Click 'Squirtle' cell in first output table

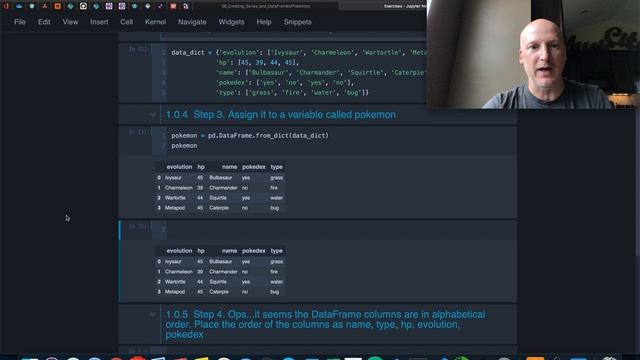218,198
